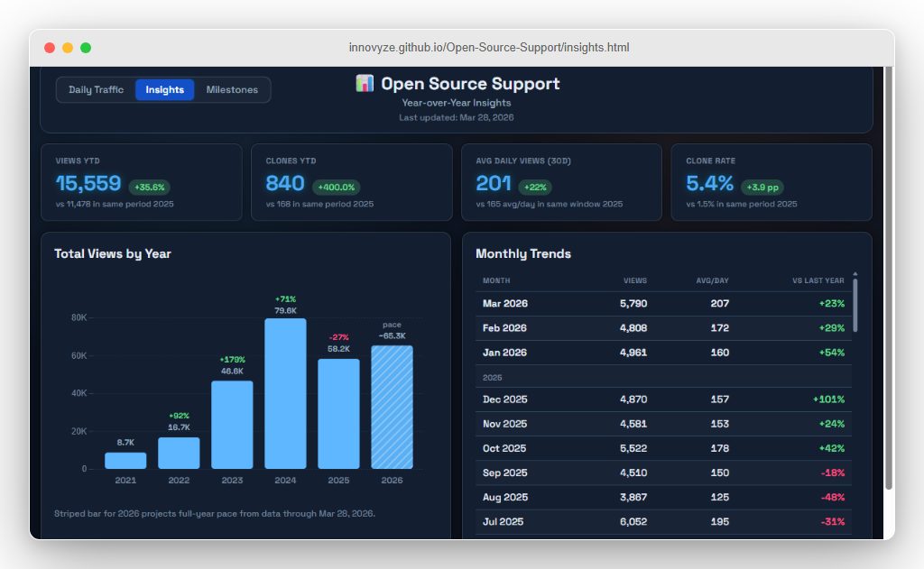Click the 2023 bar in the chart
The width and height of the screenshot is (924, 569).
[x=232, y=425]
